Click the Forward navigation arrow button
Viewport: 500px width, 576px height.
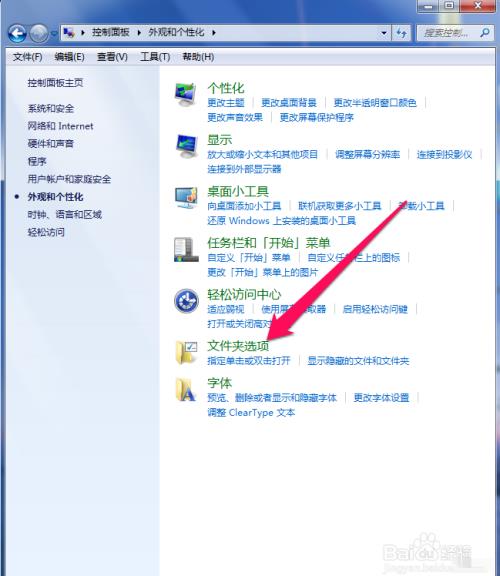(x=39, y=33)
